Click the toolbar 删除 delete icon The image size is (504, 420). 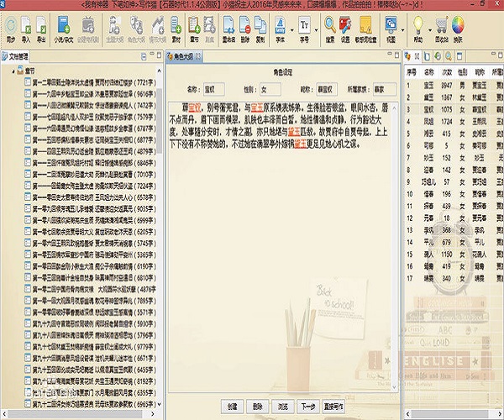[245, 30]
